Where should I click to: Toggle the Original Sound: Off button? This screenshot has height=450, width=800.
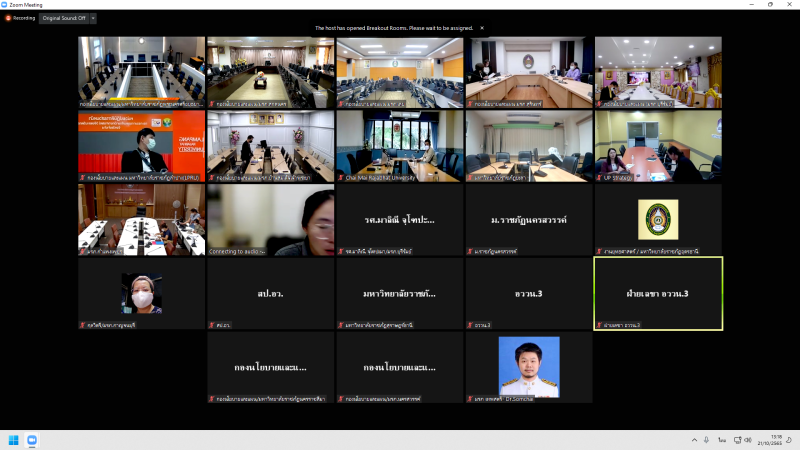point(64,18)
